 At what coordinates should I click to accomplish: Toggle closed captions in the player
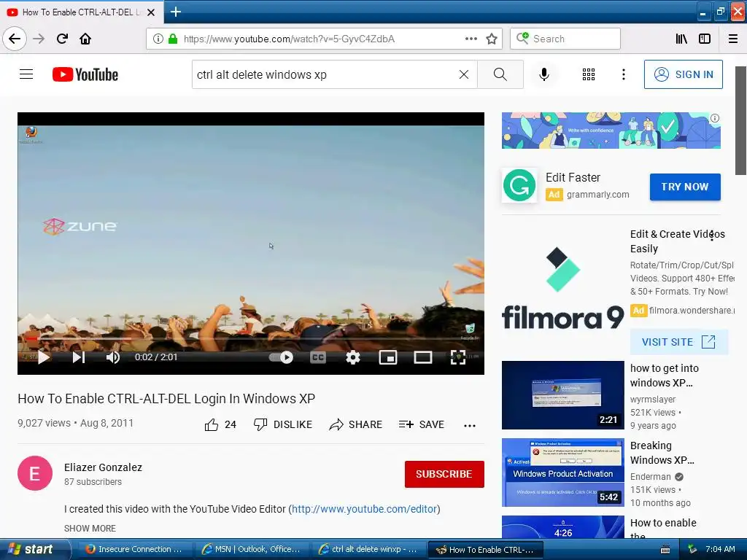[x=318, y=357]
